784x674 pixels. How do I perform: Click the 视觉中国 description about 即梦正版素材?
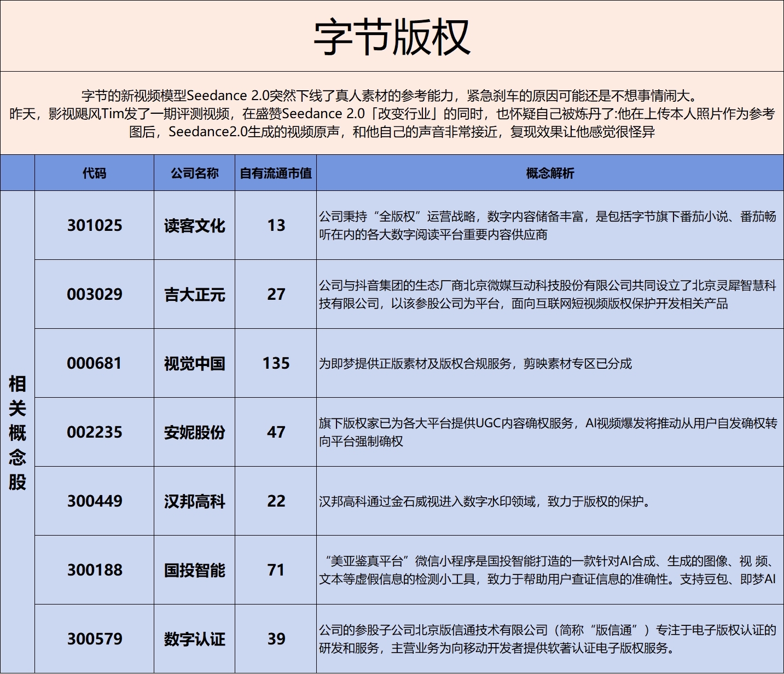tap(475, 363)
